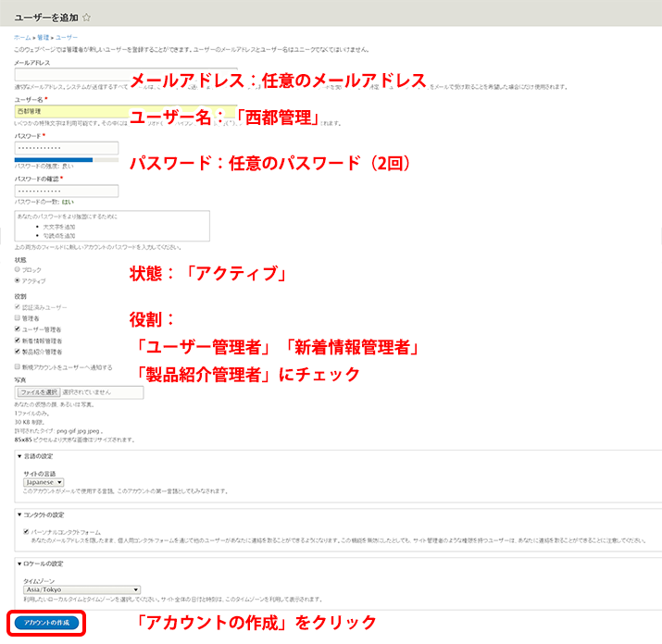
Task: Toggle the パーソナルコンタクトフォーム checkbox
Action: [26, 532]
